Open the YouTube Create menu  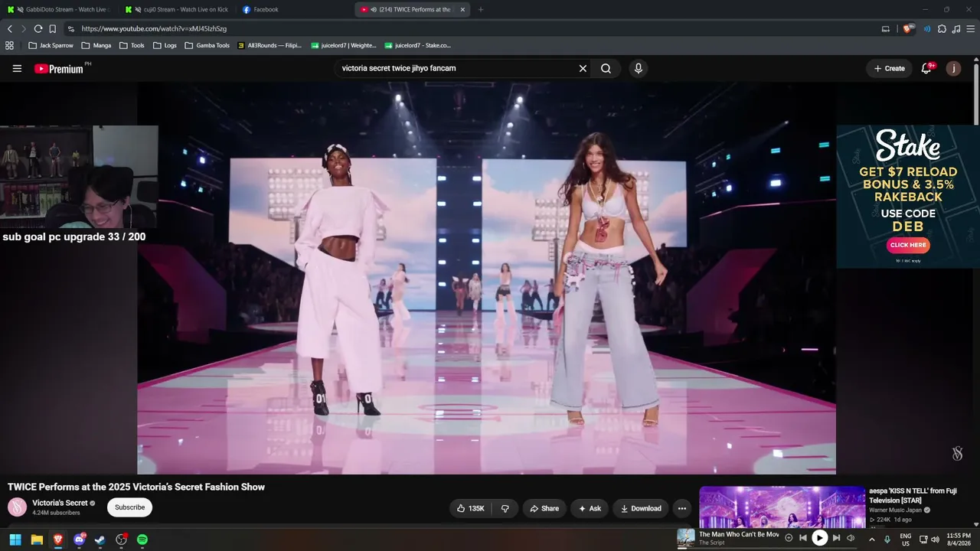(x=890, y=69)
